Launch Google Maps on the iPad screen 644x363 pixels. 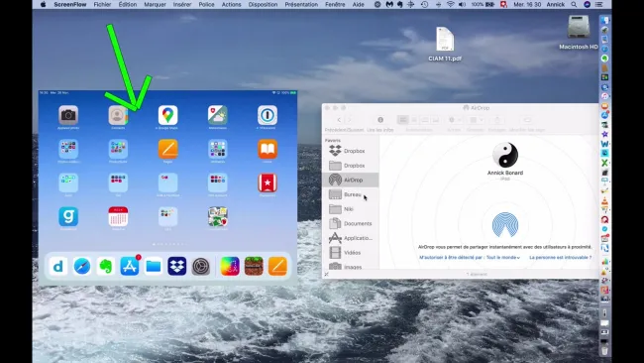click(168, 115)
